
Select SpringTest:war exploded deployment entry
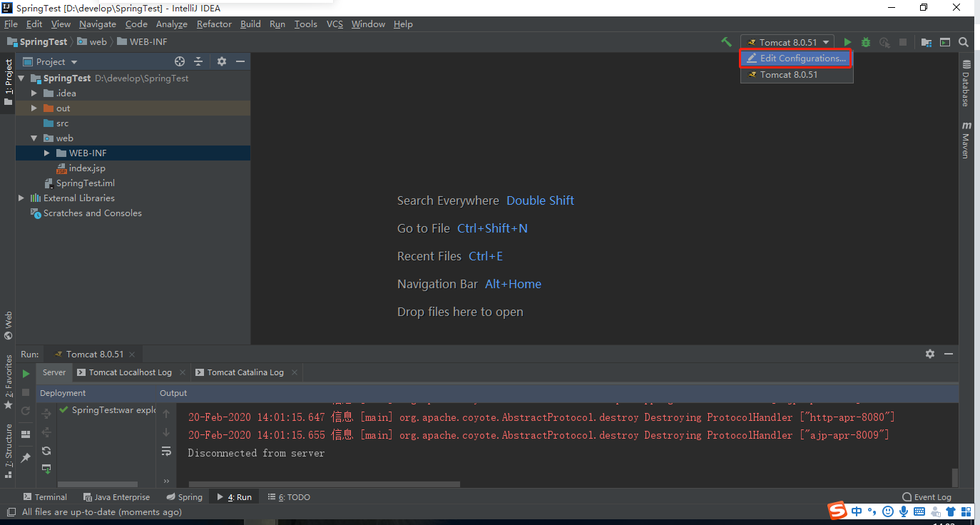(x=108, y=409)
